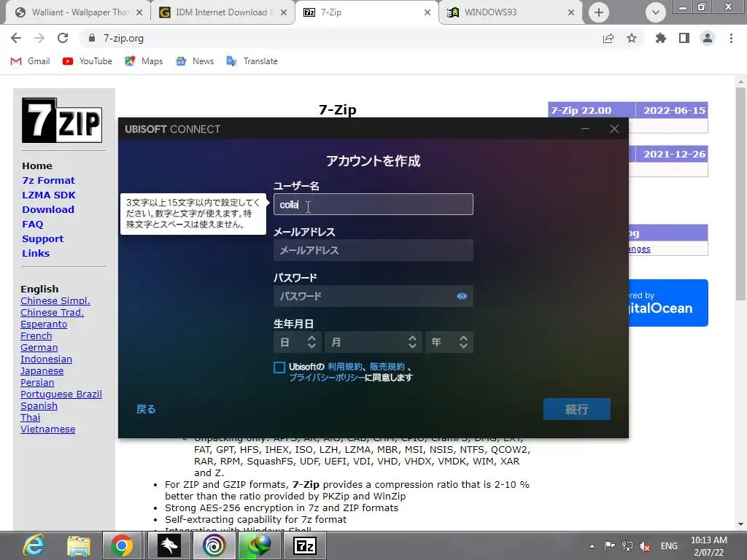Switch site language to Portuguese Brazil
747x560 pixels.
tap(61, 394)
